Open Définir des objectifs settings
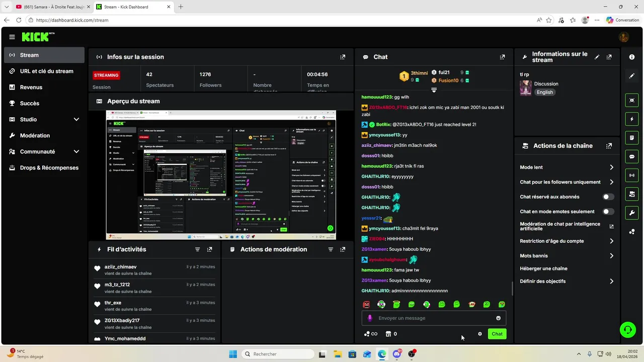 pyautogui.click(x=567, y=282)
